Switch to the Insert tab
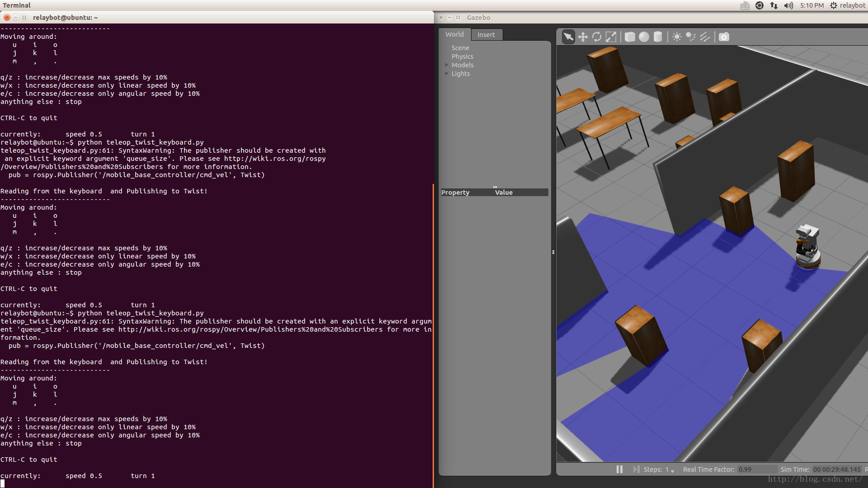This screenshot has width=868, height=488. [486, 35]
